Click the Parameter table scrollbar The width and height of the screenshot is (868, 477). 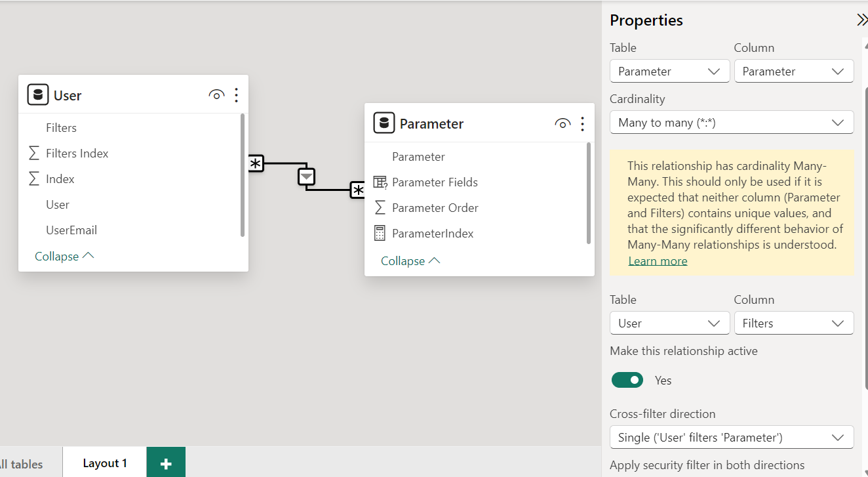click(x=589, y=194)
